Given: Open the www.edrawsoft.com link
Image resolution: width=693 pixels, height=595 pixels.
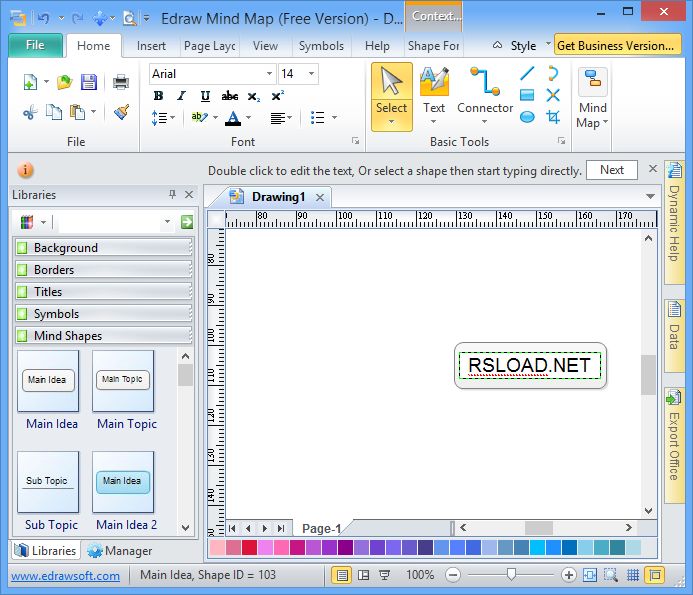Looking at the screenshot, I should click(65, 576).
